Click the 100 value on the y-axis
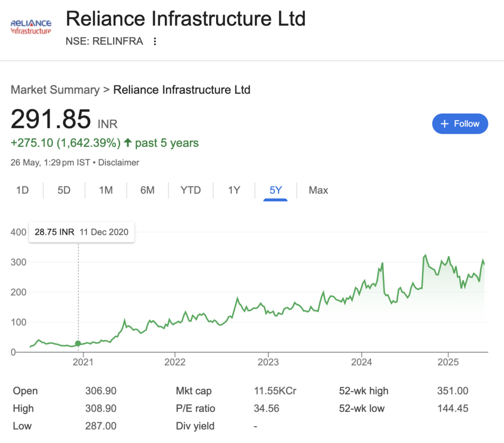The width and height of the screenshot is (504, 443). pos(18,322)
